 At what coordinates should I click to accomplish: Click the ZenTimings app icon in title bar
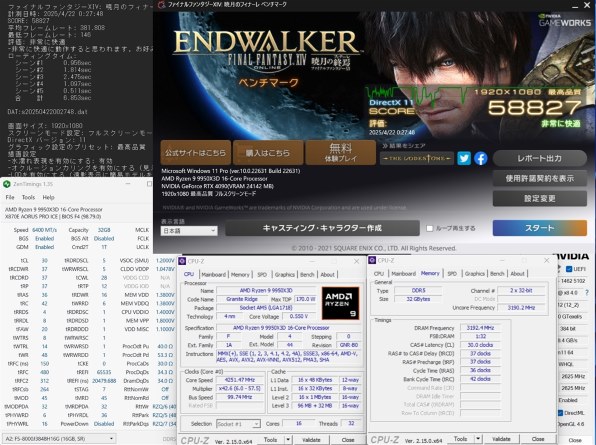pyautogui.click(x=6, y=184)
